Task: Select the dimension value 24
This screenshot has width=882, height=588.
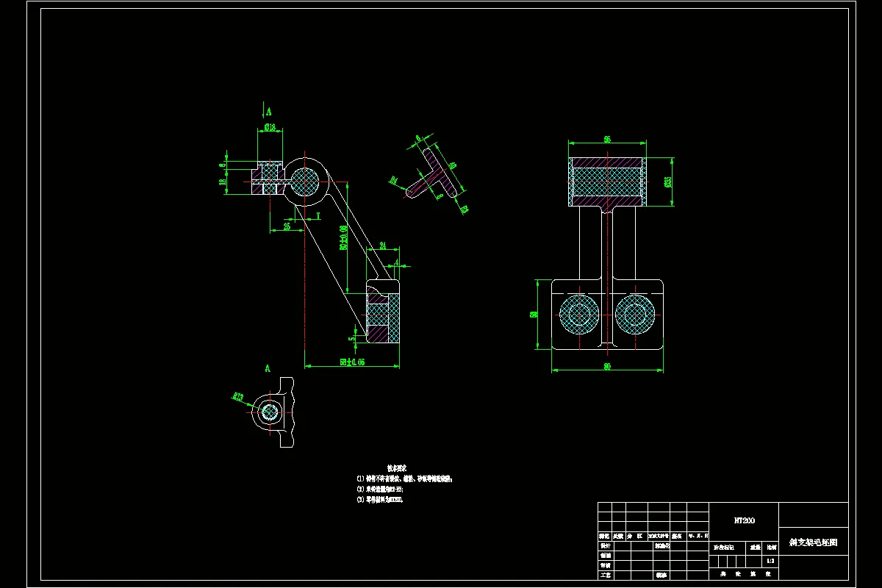Action: click(x=382, y=245)
